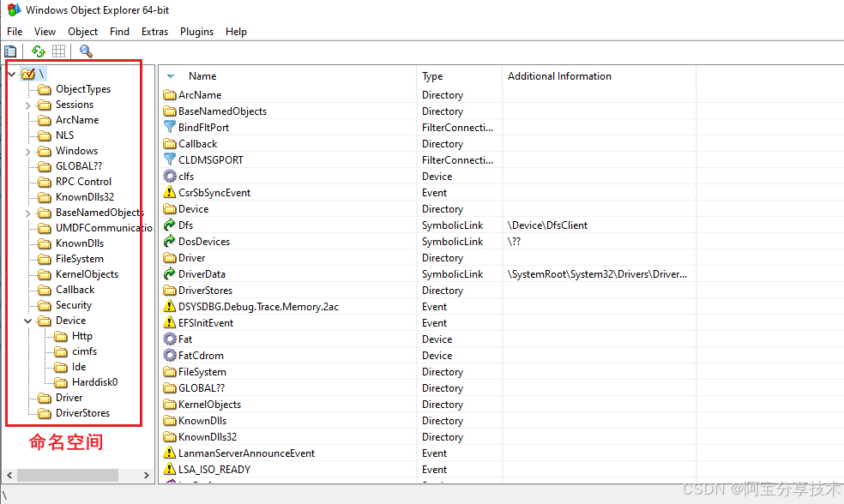Click the Fat device gear icon
Screen dimensions: 844x504
(170, 339)
